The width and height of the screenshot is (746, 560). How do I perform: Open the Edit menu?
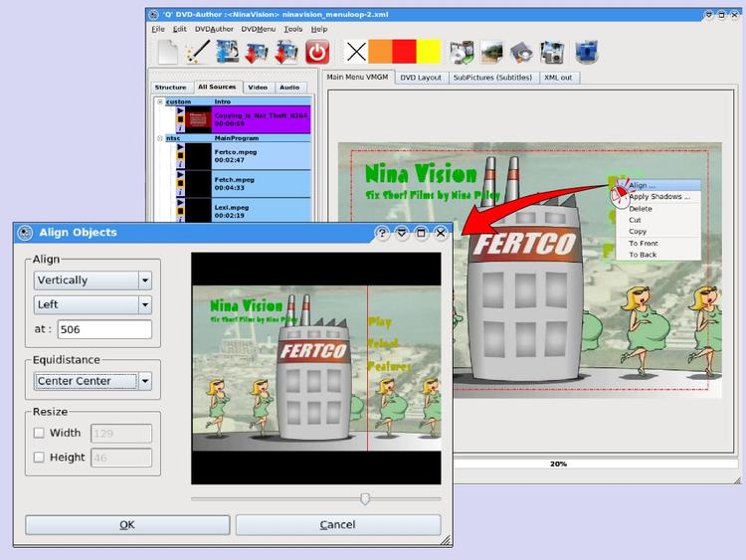pyautogui.click(x=179, y=29)
